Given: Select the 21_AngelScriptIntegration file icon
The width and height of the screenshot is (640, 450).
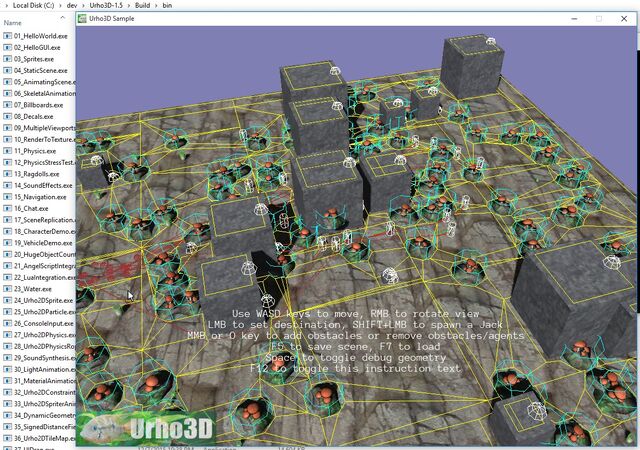Looking at the screenshot, I should (x=7, y=266).
